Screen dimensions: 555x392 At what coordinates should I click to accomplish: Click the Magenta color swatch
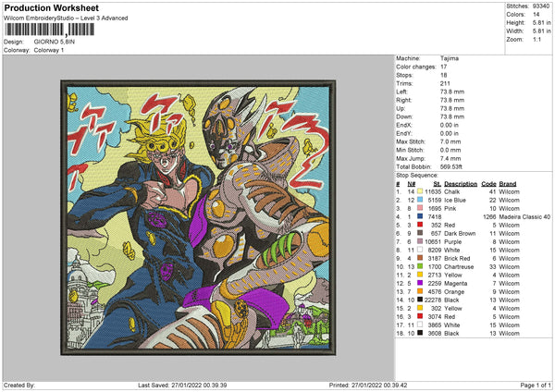pos(420,283)
